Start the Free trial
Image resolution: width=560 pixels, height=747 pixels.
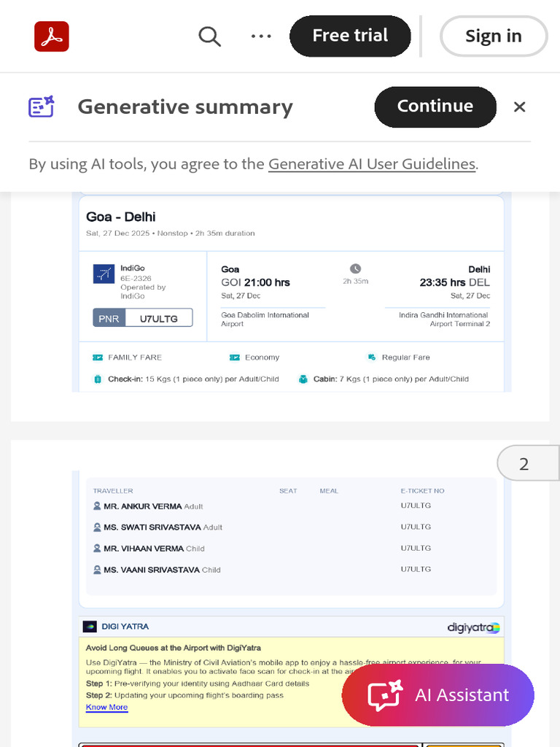pos(350,36)
